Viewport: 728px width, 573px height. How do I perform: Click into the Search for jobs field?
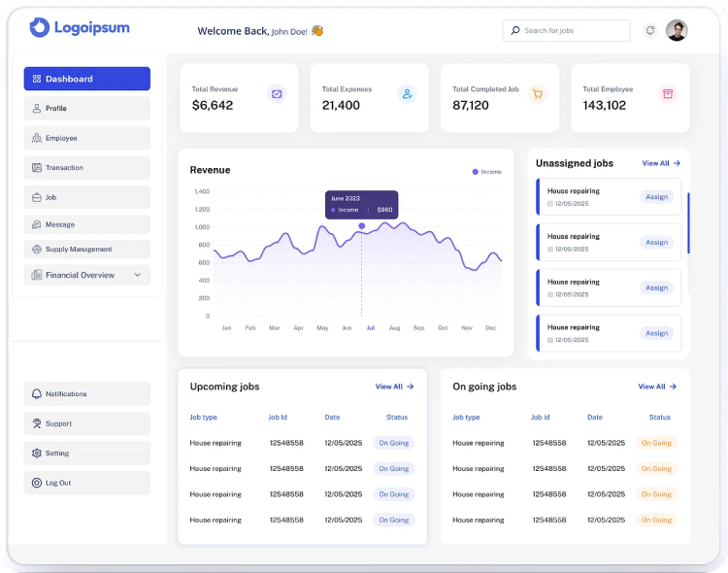[x=573, y=31]
